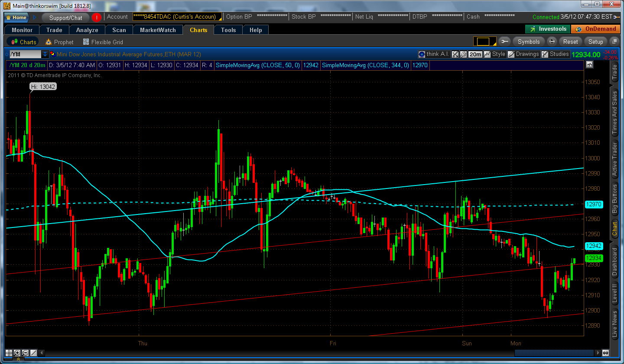Open the Prophet charting view
This screenshot has width=624, height=364.
(x=59, y=42)
